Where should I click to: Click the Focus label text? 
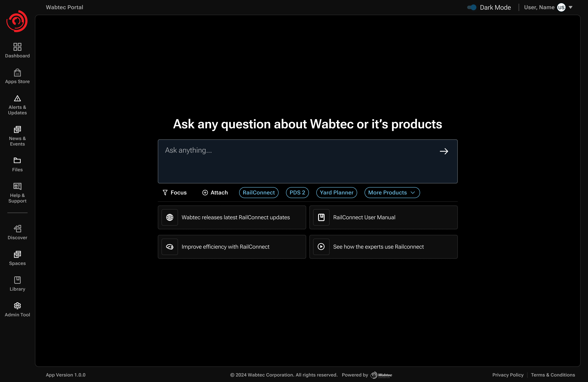[x=178, y=193]
